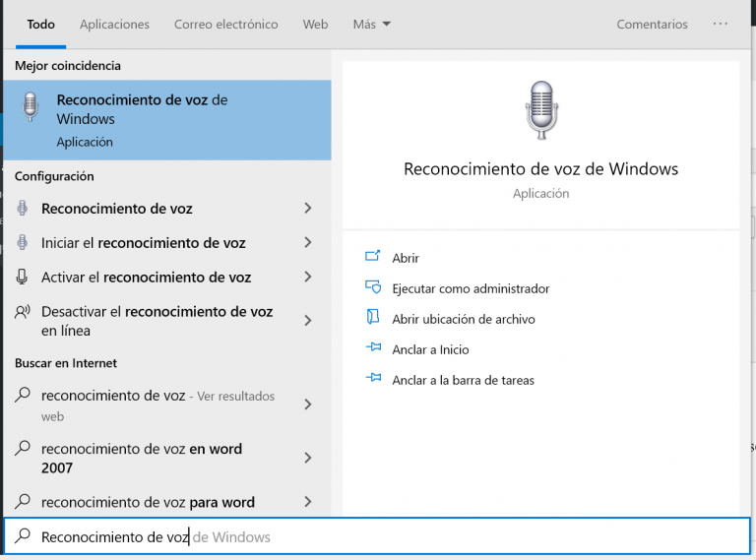Image resolution: width=756 pixels, height=560 pixels.
Task: Click the Abrir open-window icon
Action: [x=373, y=256]
